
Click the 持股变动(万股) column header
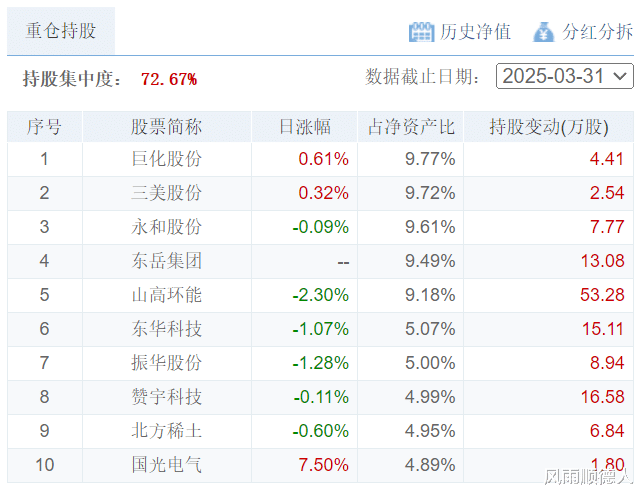[x=549, y=127]
